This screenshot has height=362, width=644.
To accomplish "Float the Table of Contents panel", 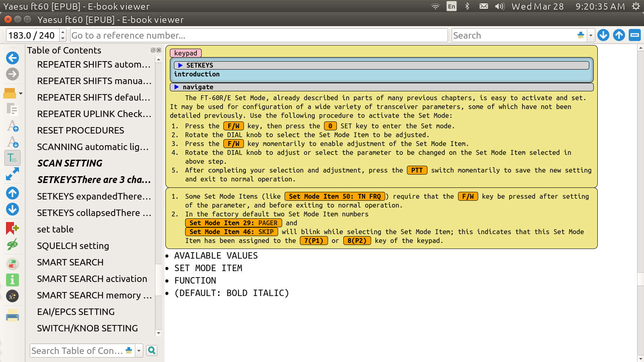I will click(153, 50).
